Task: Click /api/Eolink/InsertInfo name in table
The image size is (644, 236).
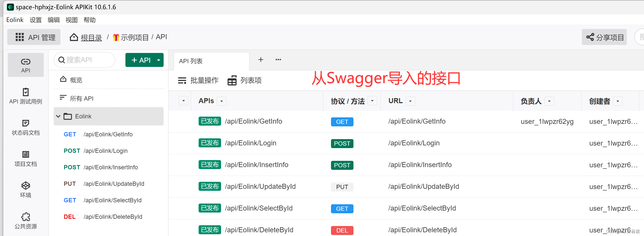Action: tap(257, 165)
